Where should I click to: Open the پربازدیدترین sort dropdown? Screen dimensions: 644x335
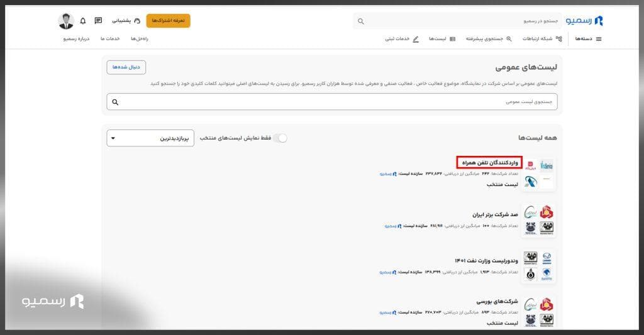click(x=150, y=138)
